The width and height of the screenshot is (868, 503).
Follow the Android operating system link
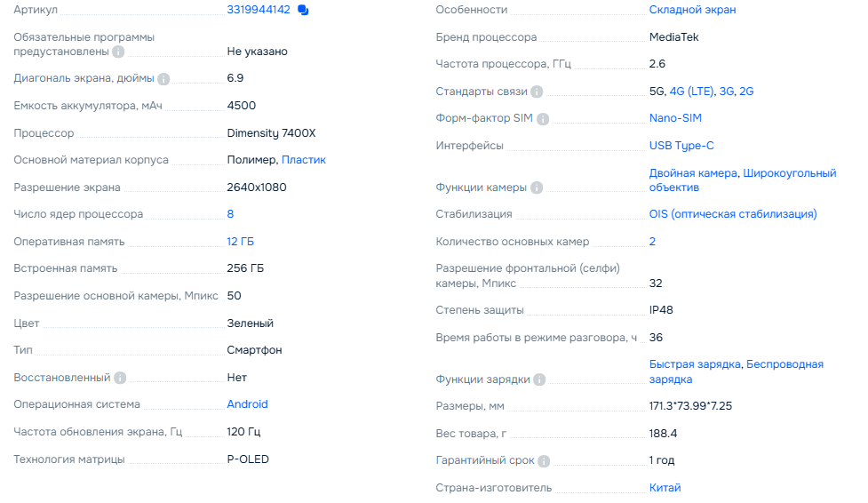247,404
